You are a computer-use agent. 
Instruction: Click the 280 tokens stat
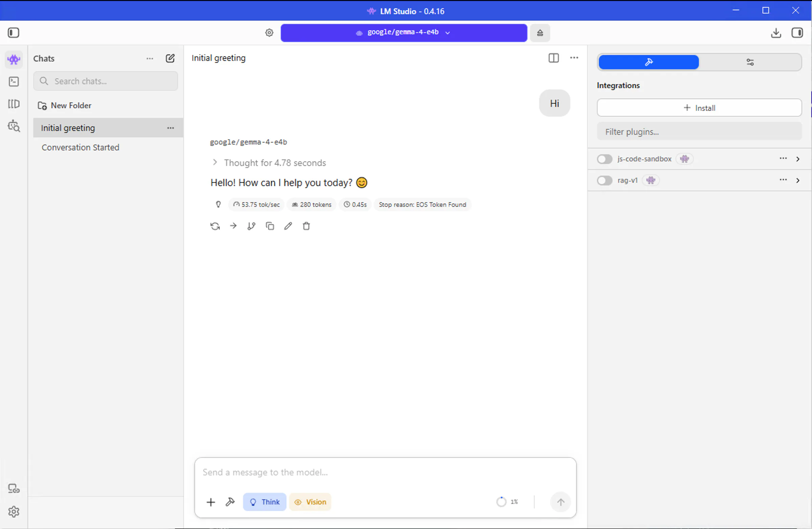312,205
